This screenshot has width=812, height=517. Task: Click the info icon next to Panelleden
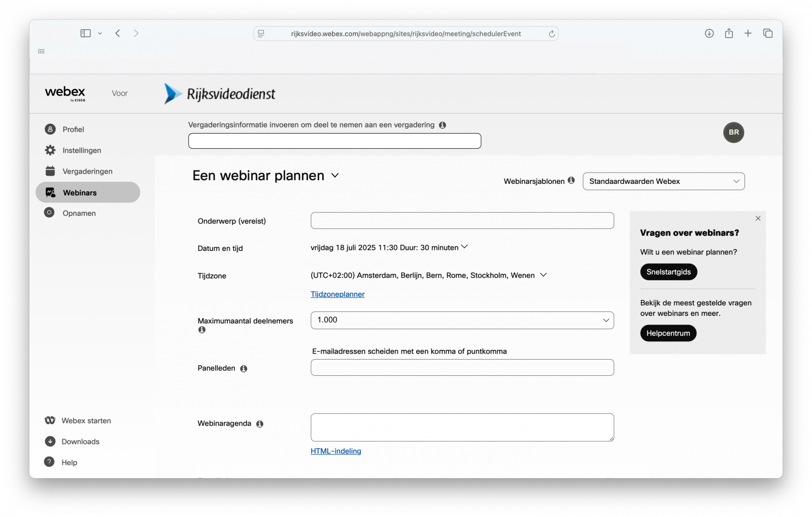click(x=244, y=368)
